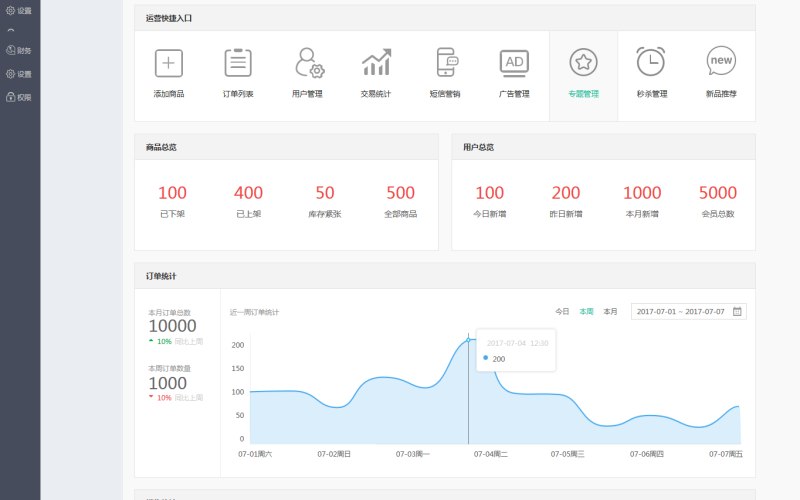The width and height of the screenshot is (800, 500).
Task: Open the calendar icon in date range field
Action: coord(737,311)
